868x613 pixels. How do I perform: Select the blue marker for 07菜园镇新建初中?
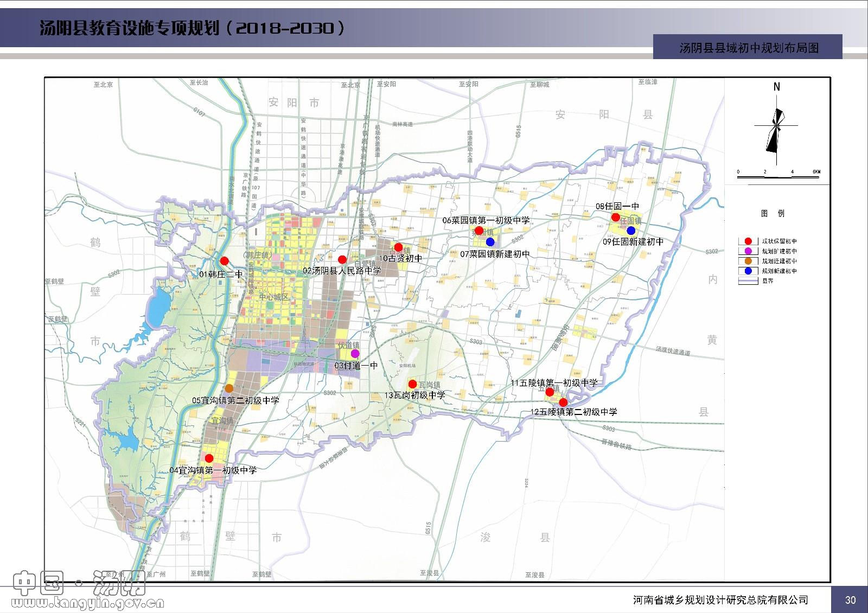pos(490,241)
